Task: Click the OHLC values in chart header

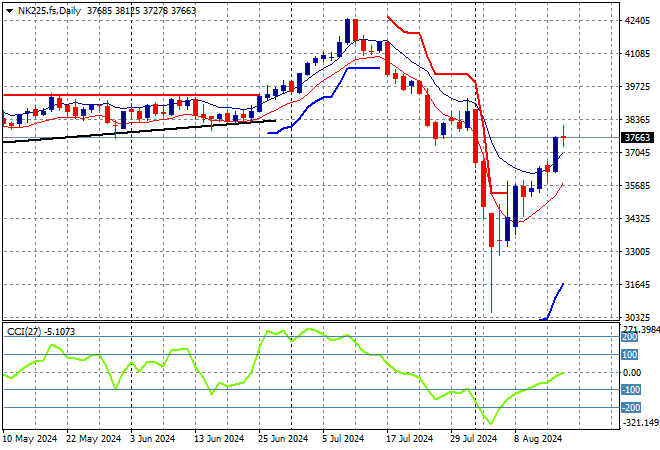Action: [x=140, y=10]
